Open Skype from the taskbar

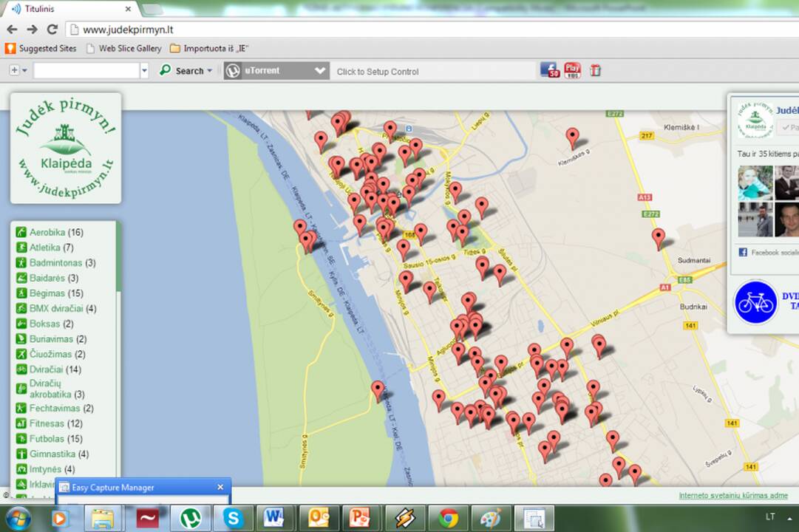(233, 519)
